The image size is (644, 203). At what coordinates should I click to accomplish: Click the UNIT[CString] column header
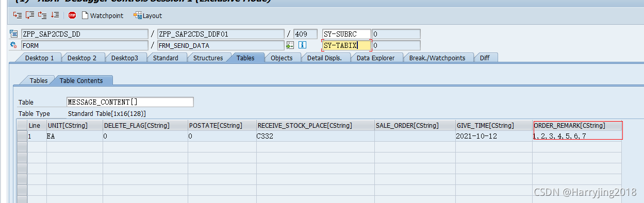click(74, 125)
